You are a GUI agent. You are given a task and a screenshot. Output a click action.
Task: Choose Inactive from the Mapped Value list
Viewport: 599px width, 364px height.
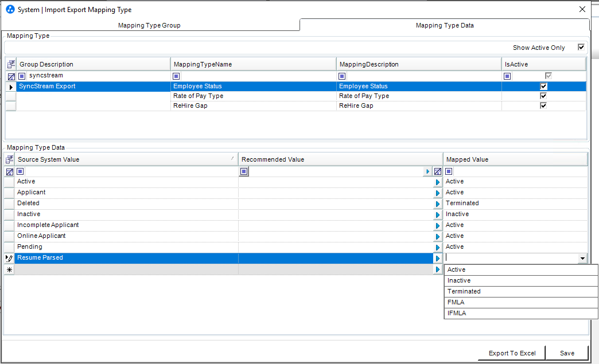(521, 280)
